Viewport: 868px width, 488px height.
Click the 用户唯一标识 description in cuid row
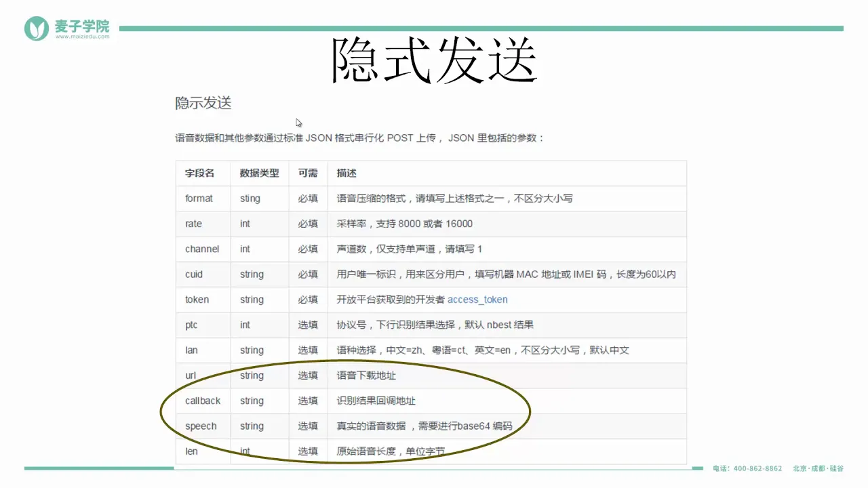click(507, 274)
